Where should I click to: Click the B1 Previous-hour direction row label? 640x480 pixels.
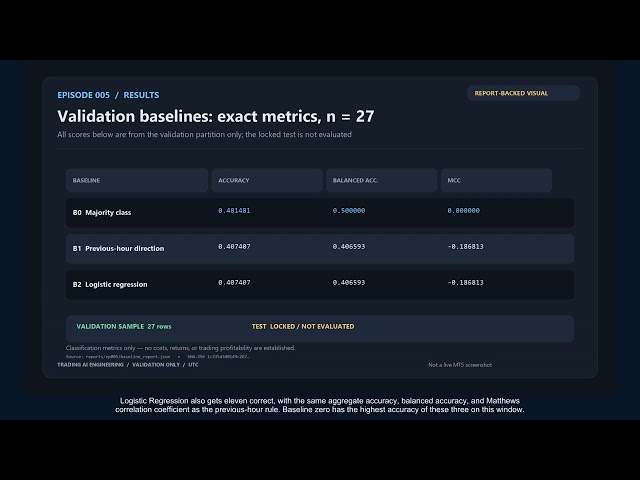click(118, 248)
